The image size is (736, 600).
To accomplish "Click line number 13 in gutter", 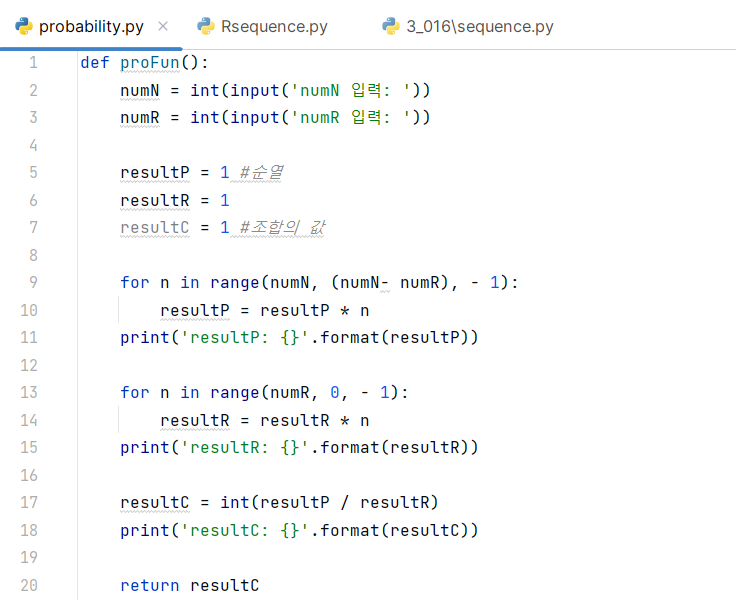I will click(x=29, y=392).
